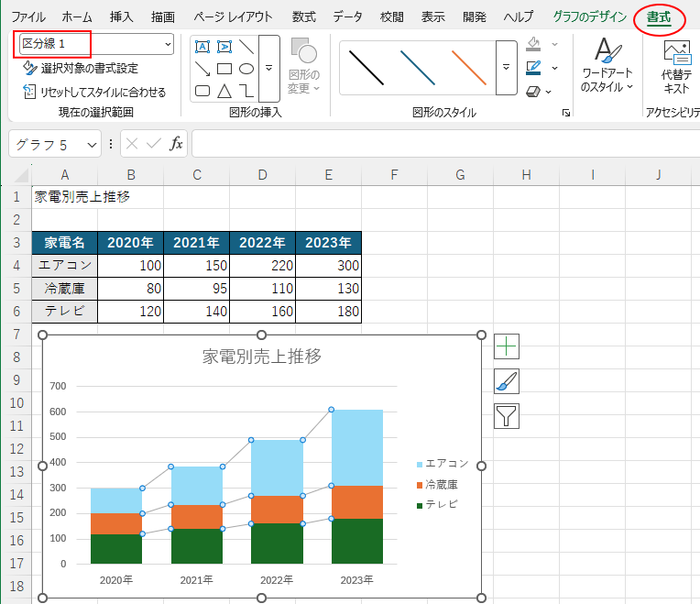
Task: Open the Name Box dropdown arrow
Action: pyautogui.click(x=92, y=145)
